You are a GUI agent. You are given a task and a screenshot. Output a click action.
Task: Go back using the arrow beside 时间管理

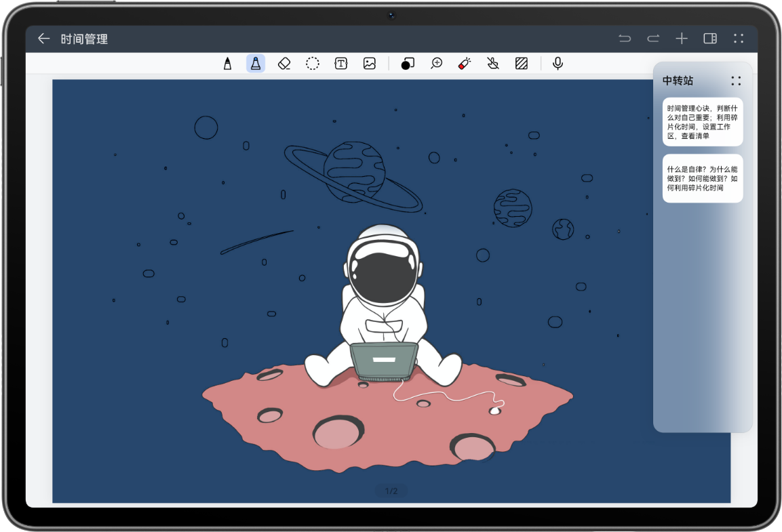[44, 39]
